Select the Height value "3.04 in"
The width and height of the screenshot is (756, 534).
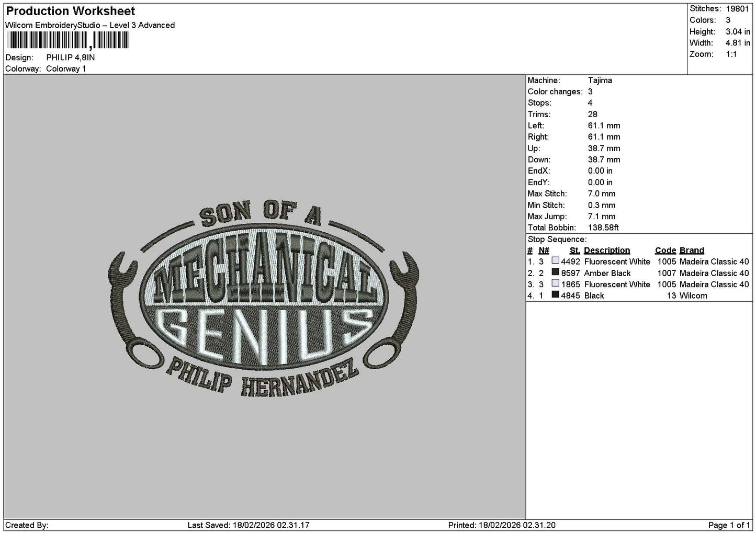[738, 32]
